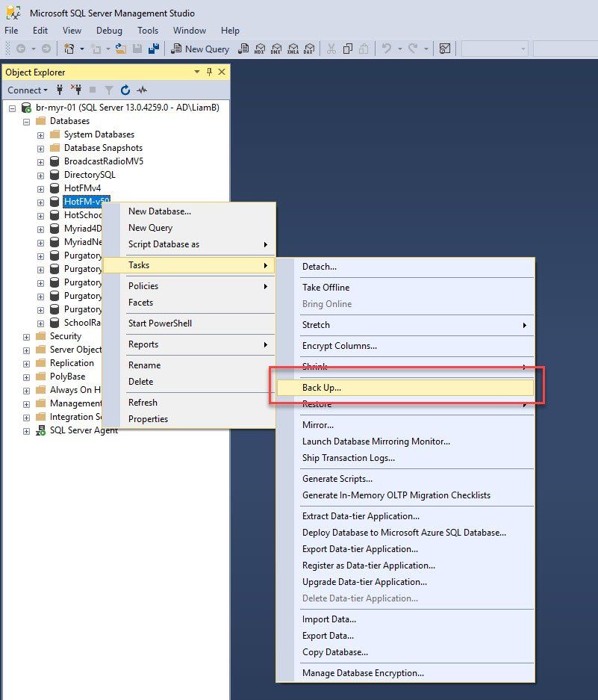Choose Manage Database Encryption...
Image resolution: width=598 pixels, height=700 pixels.
click(405, 673)
